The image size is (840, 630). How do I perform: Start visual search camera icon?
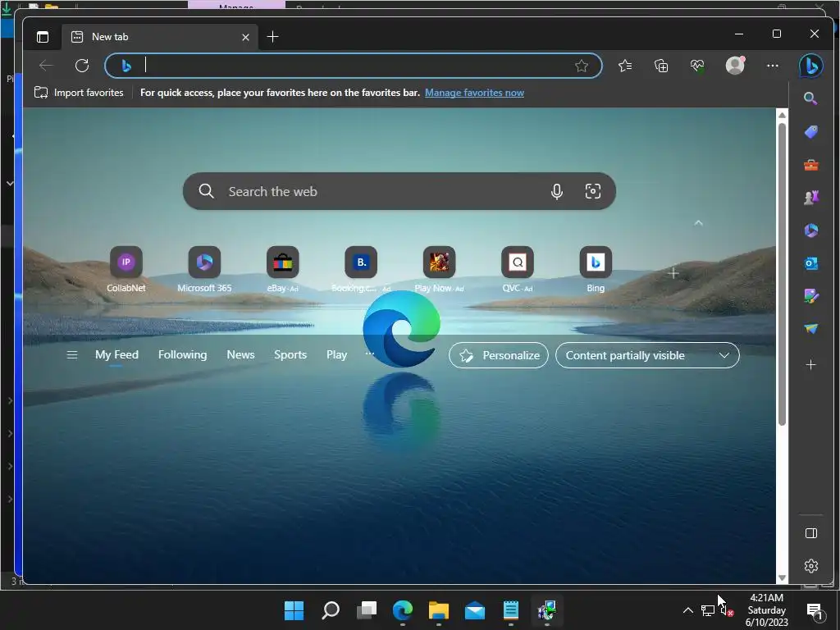click(592, 191)
